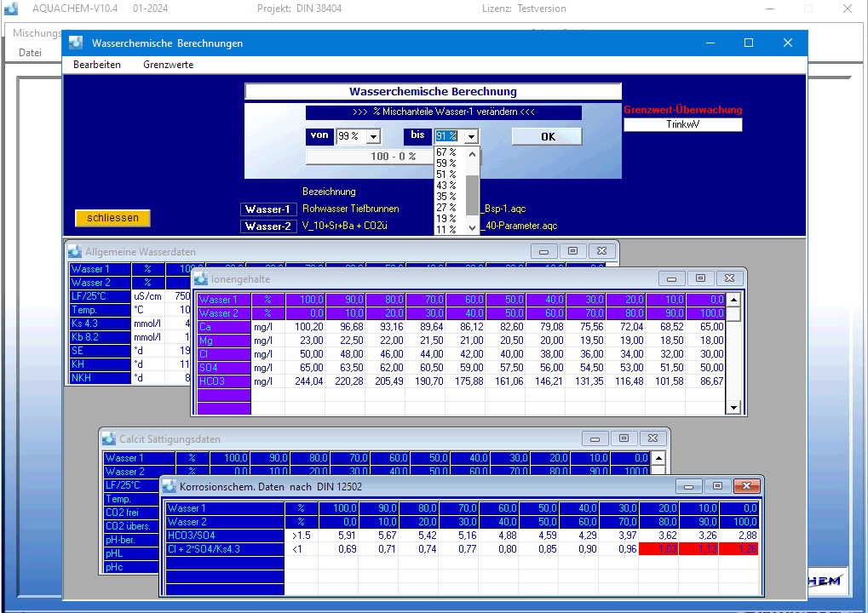The width and height of the screenshot is (868, 613).
Task: Minimize the Korrosionschem. Daten sub-window
Action: point(688,486)
